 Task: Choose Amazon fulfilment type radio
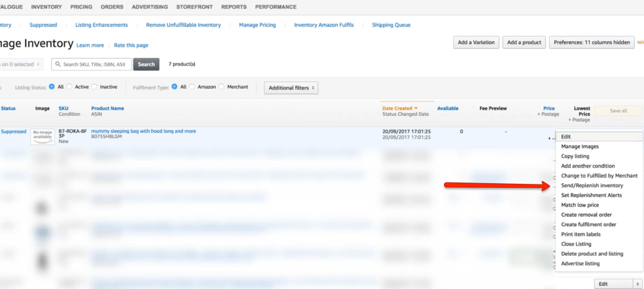coord(192,87)
